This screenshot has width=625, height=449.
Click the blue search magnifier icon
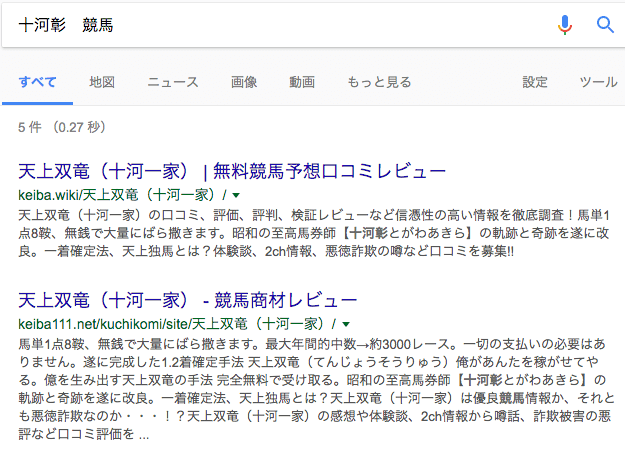pos(605,25)
